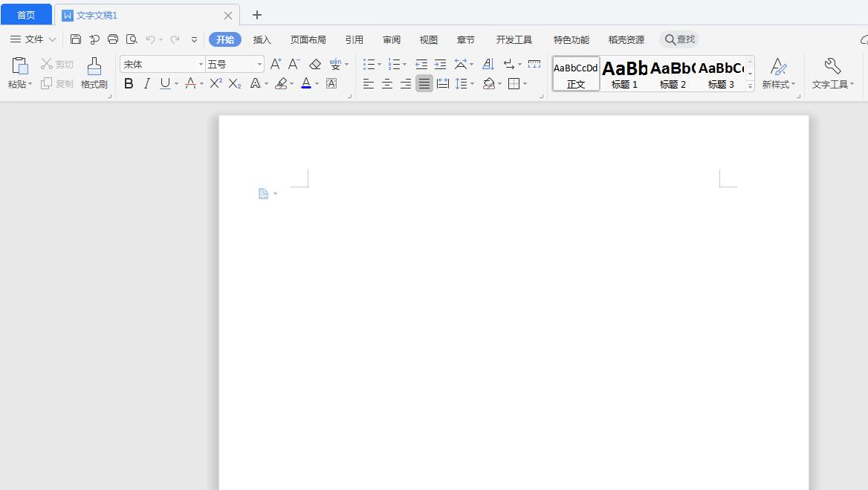Click the 查找 search button
The image size is (868, 490).
pyautogui.click(x=679, y=39)
